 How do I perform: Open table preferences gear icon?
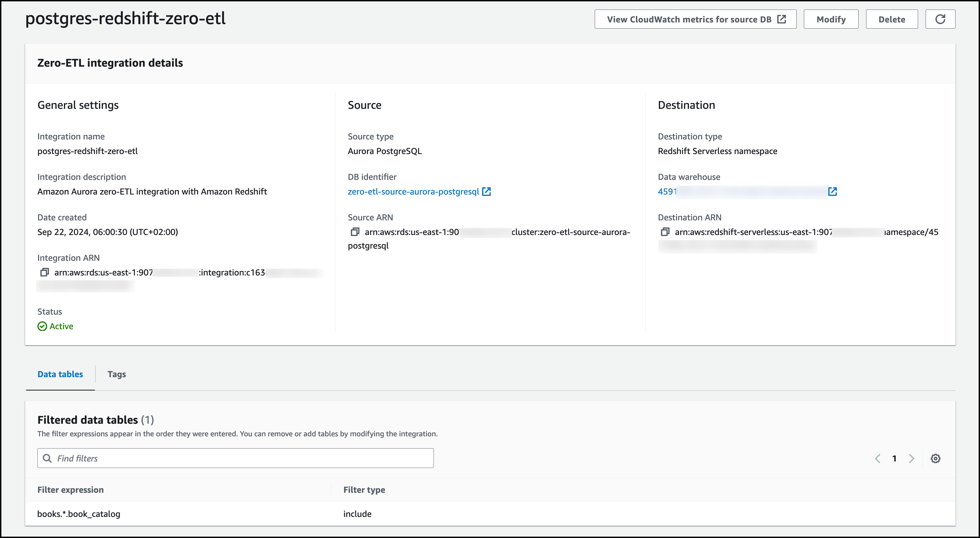(935, 458)
